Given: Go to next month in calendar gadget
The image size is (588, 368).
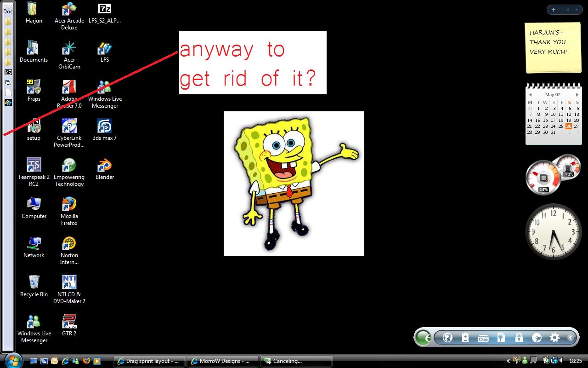Looking at the screenshot, I should [x=577, y=95].
